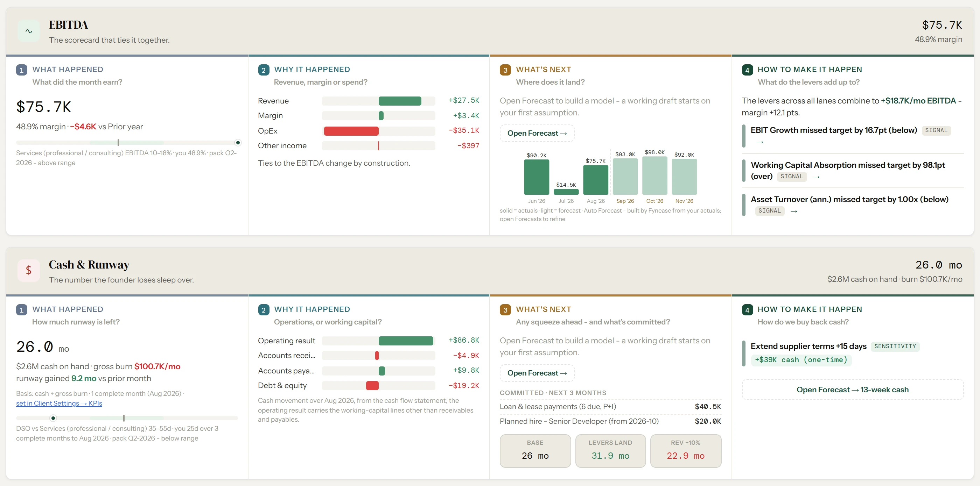This screenshot has width=980, height=486.
Task: Click the Revenue +$27.5K driver bar
Action: 400,101
